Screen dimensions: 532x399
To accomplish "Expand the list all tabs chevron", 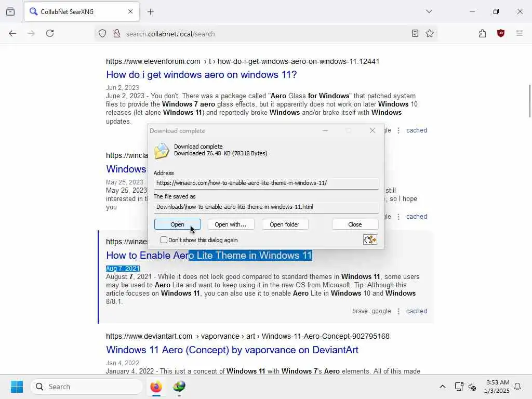I will click(429, 11).
